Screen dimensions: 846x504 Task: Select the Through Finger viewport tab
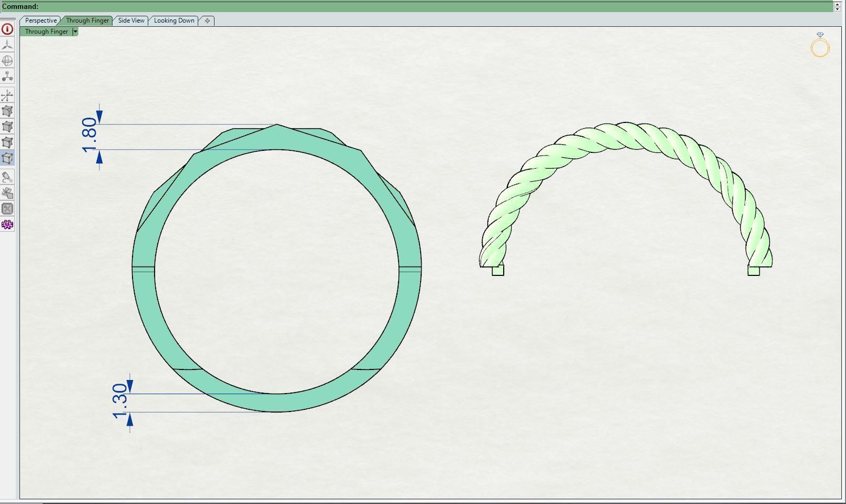coord(87,20)
